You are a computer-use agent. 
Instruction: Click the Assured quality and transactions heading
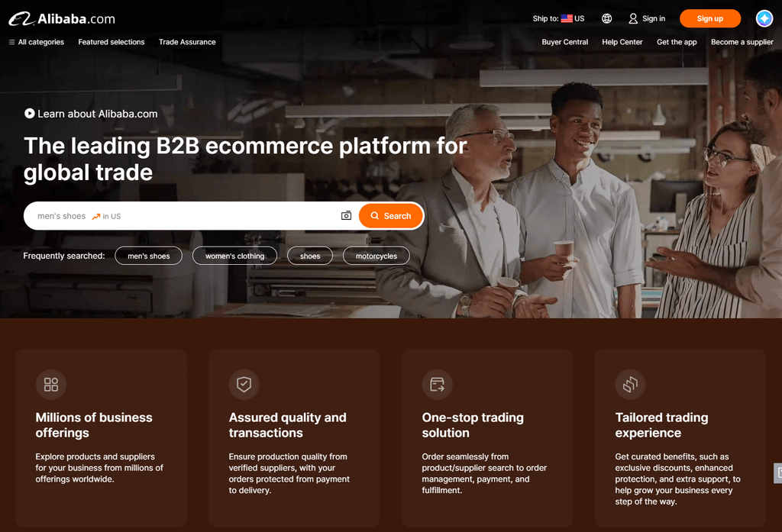click(287, 425)
